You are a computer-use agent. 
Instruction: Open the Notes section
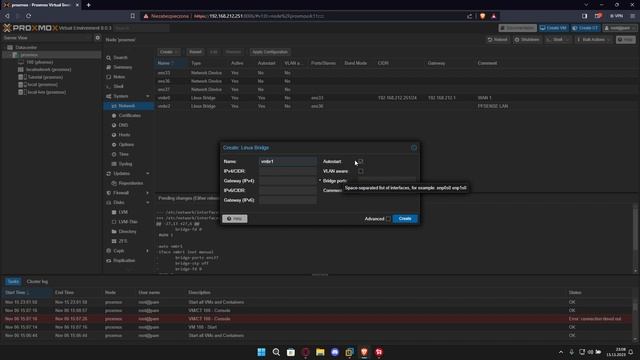point(119,77)
